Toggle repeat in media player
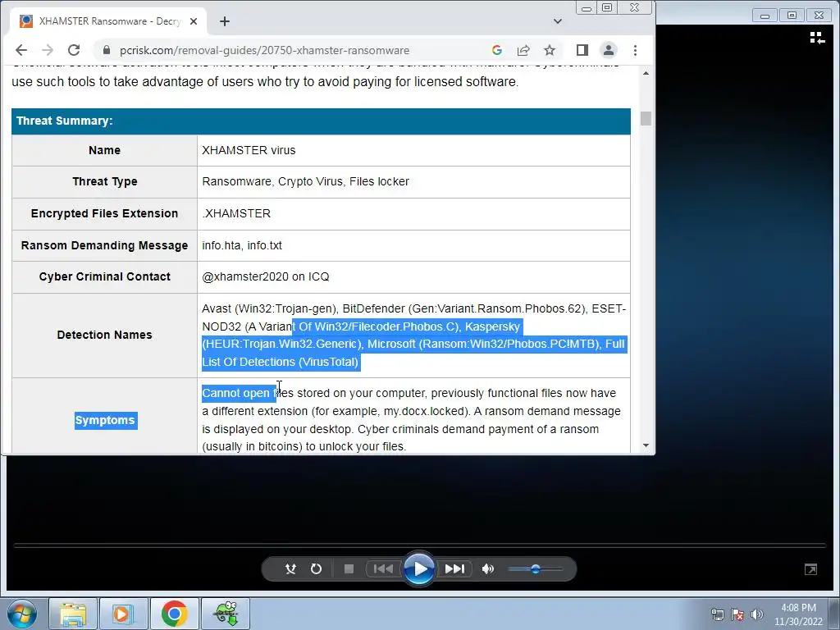This screenshot has width=840, height=630. tap(316, 569)
